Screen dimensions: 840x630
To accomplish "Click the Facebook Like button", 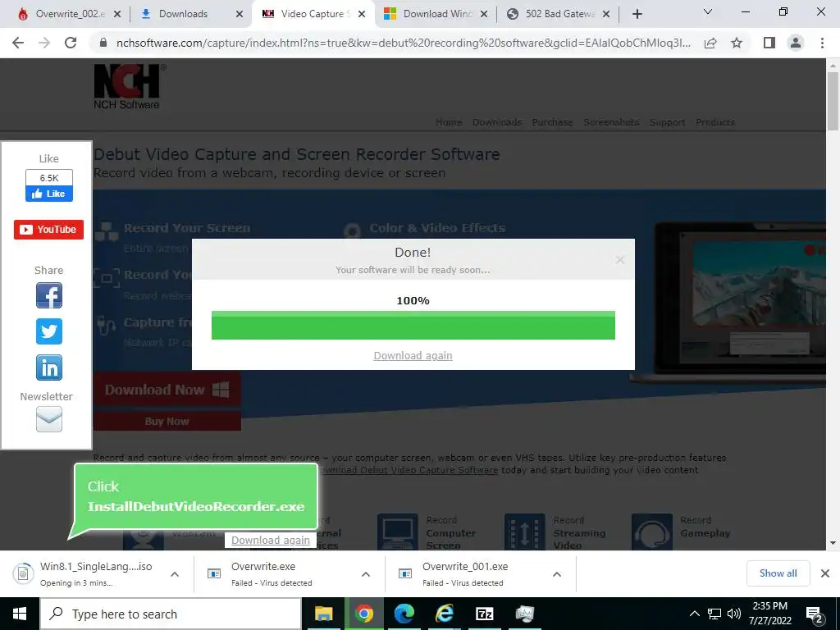I will click(x=48, y=194).
